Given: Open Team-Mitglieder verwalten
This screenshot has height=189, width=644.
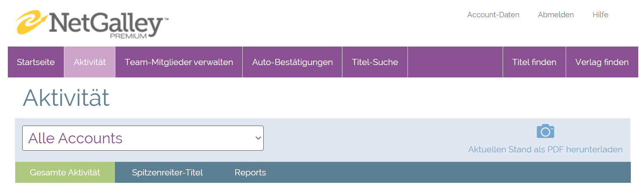Looking at the screenshot, I should click(179, 62).
